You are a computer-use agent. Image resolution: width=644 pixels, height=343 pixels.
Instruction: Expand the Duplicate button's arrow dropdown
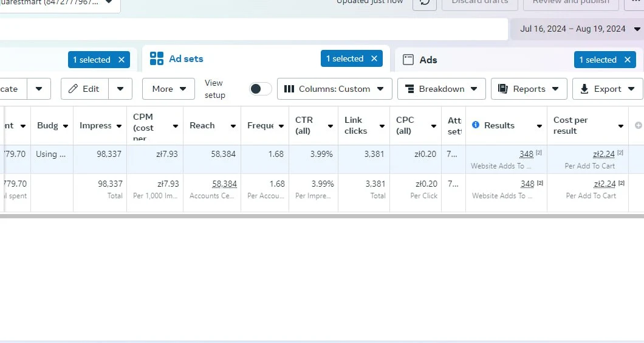tap(39, 89)
